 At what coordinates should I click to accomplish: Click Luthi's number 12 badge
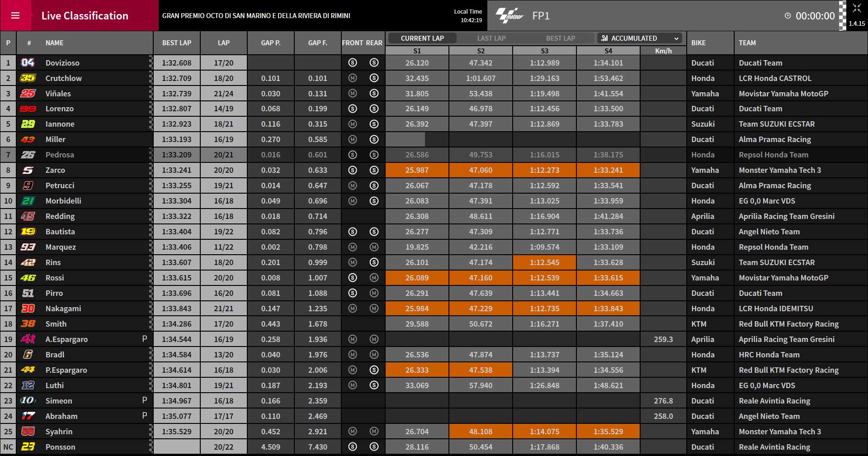click(x=28, y=385)
